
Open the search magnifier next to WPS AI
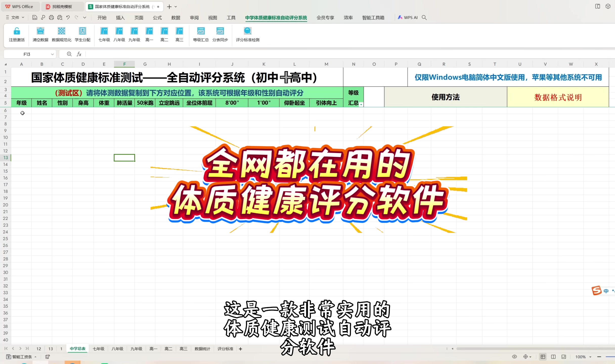click(x=424, y=17)
